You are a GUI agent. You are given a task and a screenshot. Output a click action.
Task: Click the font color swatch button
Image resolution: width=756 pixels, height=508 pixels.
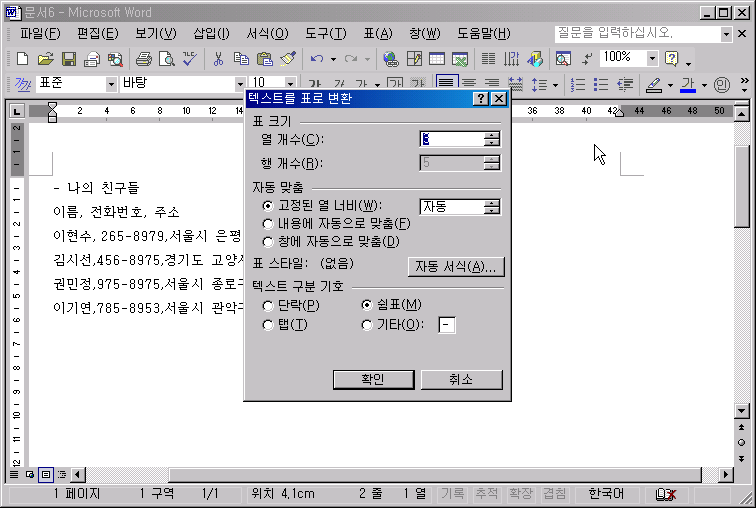point(688,84)
